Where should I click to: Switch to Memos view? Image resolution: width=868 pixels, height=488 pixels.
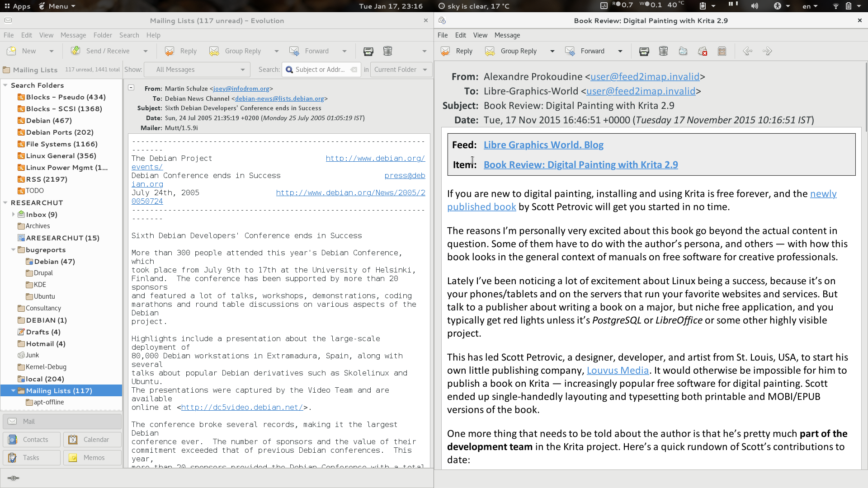coord(92,458)
